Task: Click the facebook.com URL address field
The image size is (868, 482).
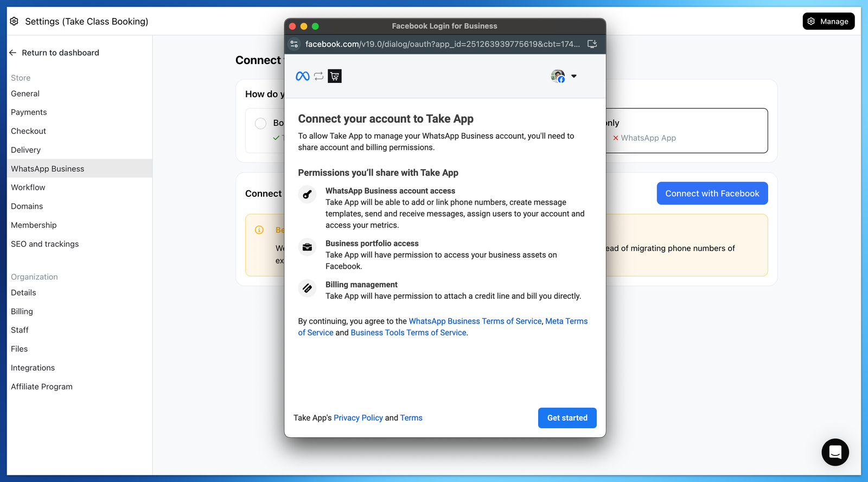Action: pos(443,44)
